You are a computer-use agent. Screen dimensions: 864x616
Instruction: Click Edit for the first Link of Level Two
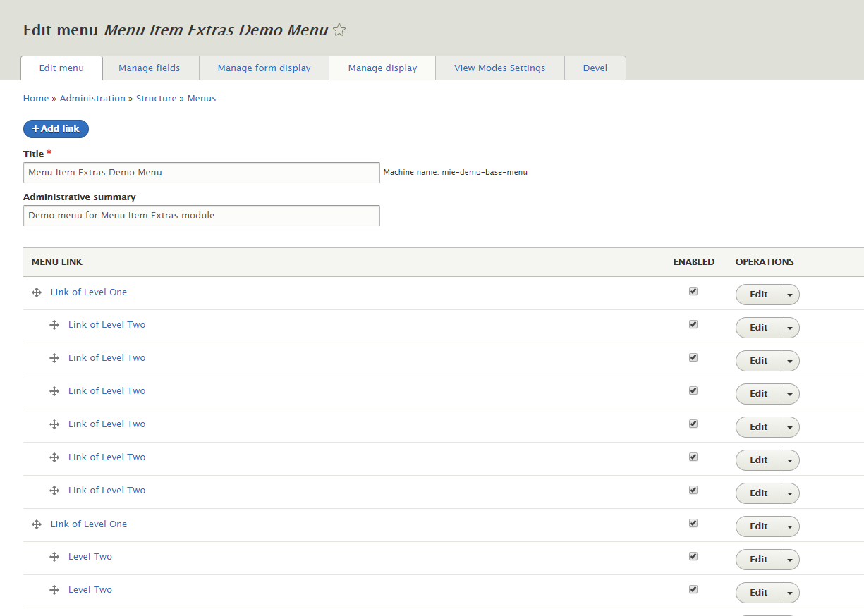(x=758, y=328)
